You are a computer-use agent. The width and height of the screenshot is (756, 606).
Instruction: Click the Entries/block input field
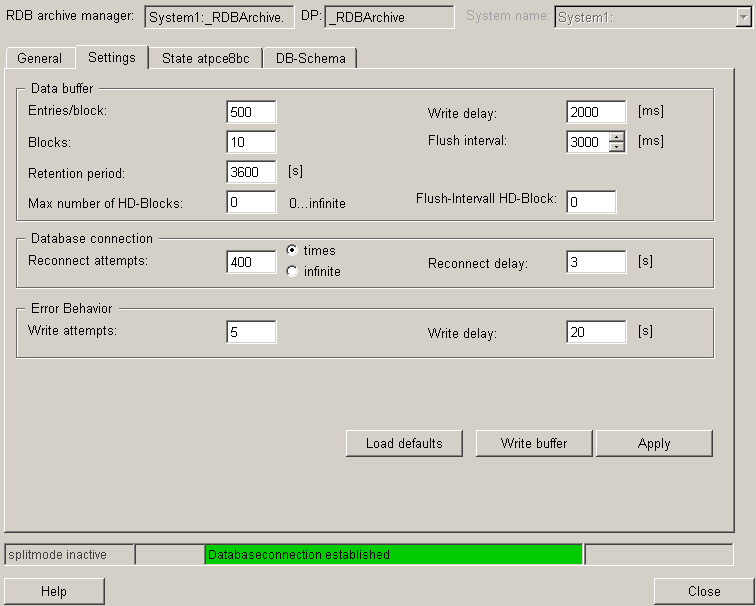point(251,112)
